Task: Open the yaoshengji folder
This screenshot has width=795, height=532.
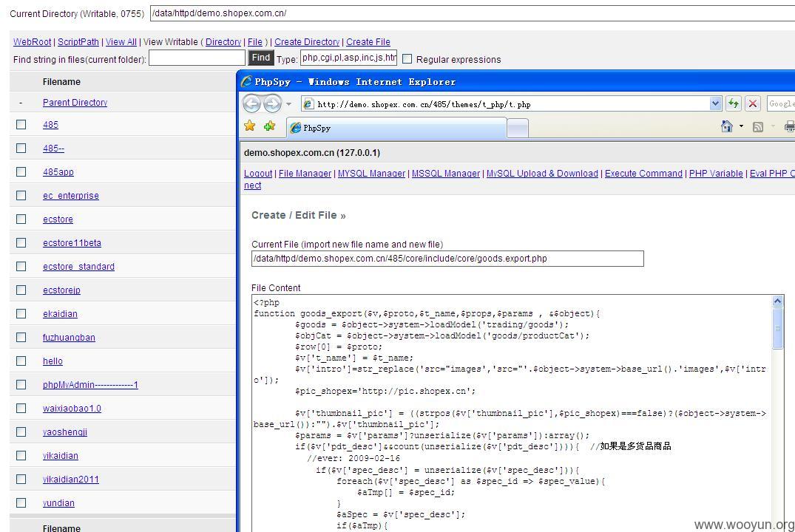Action: tap(65, 432)
